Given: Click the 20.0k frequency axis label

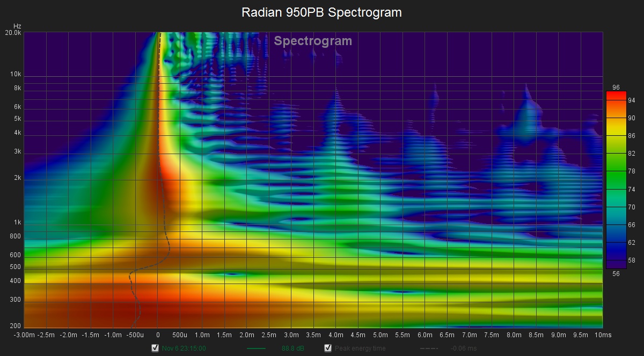Looking at the screenshot, I should pyautogui.click(x=13, y=33).
